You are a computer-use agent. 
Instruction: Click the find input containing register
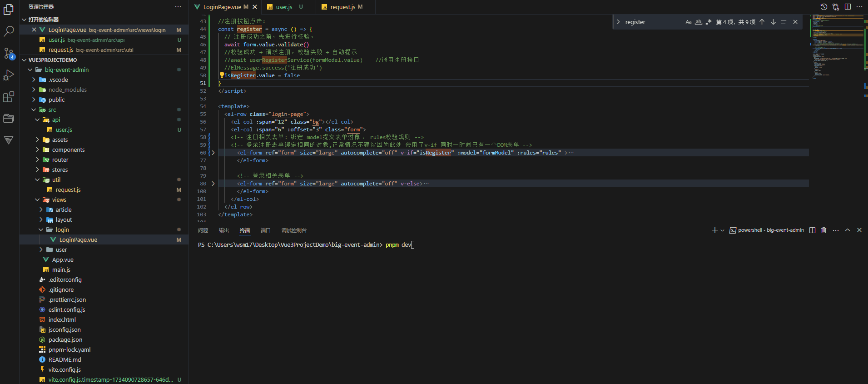click(652, 22)
